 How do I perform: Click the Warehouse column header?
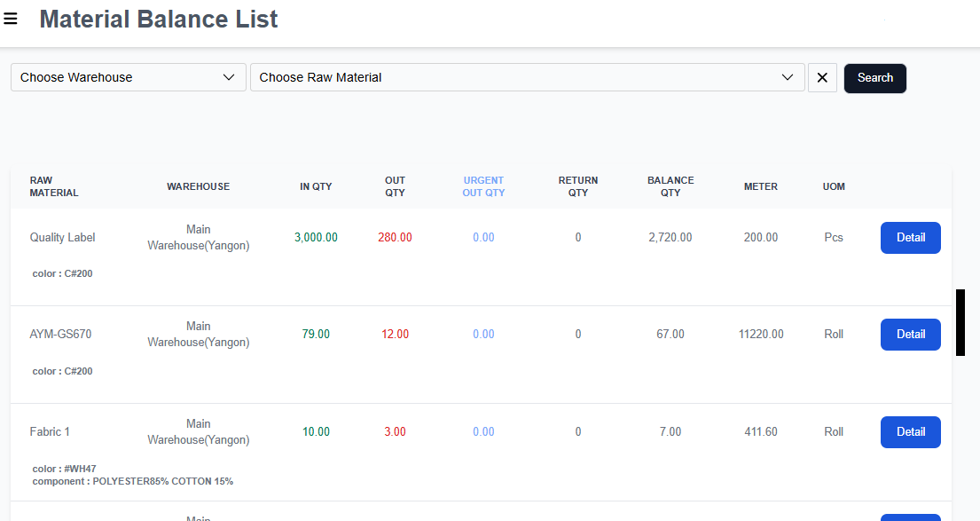198,186
